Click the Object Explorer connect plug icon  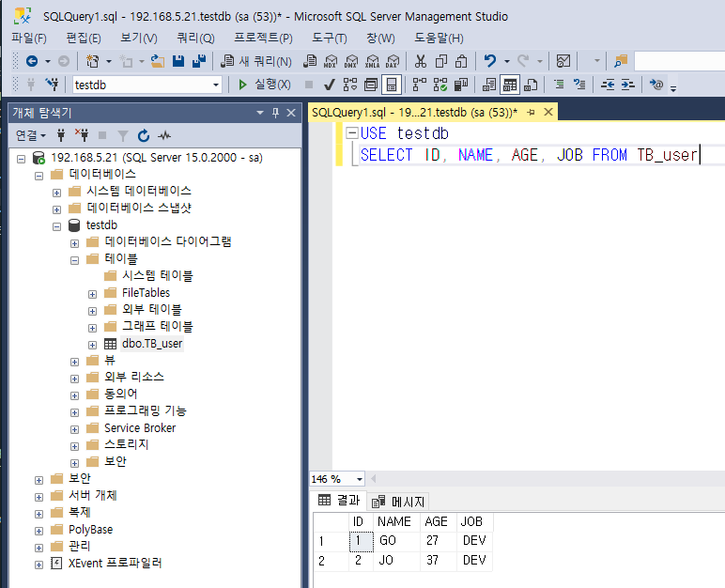pyautogui.click(x=61, y=135)
